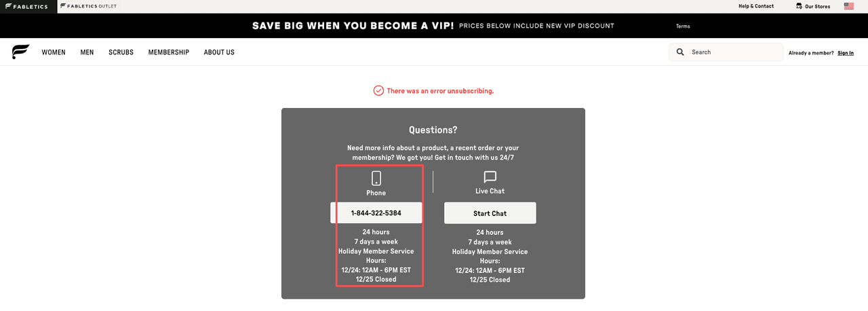Click the Our Stores shop icon

[800, 6]
